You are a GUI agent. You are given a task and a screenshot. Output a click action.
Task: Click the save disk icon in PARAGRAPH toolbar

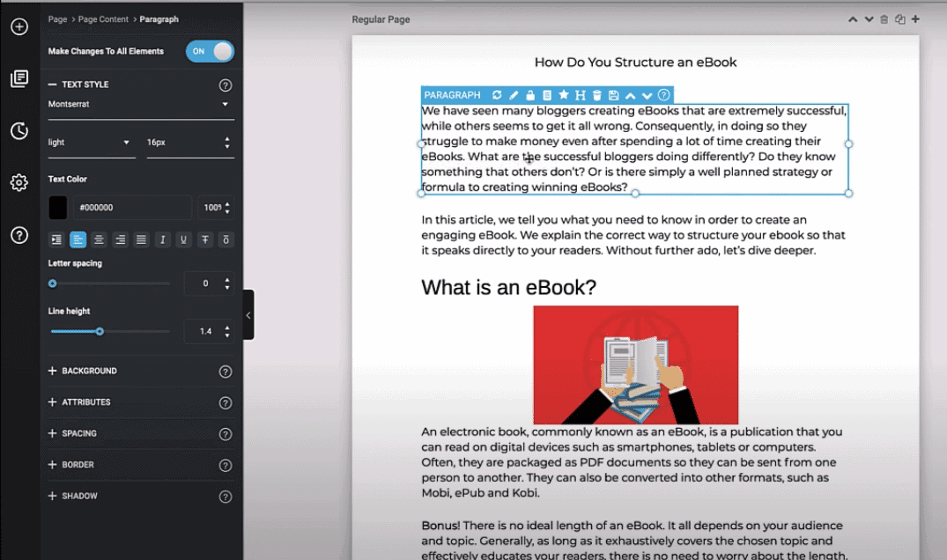coord(614,95)
